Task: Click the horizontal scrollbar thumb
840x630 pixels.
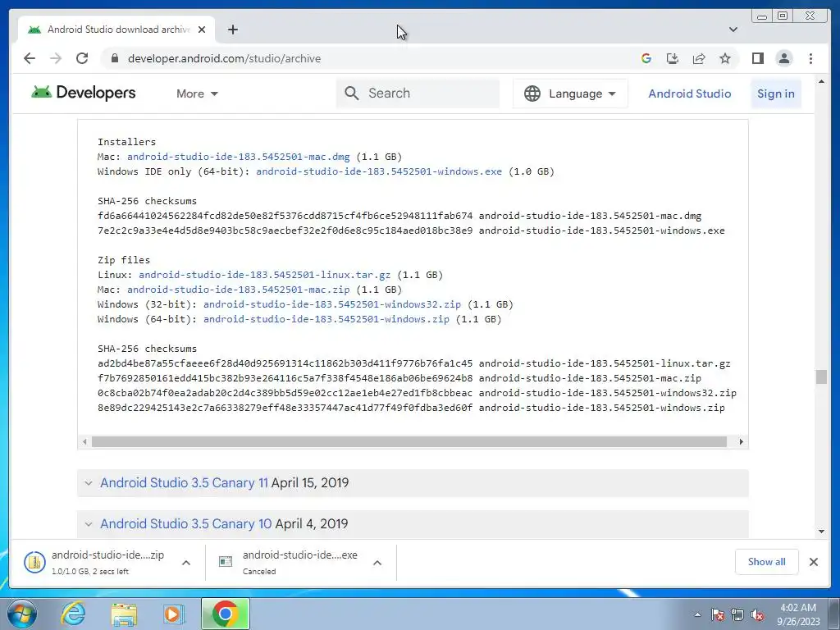Action: (x=409, y=442)
